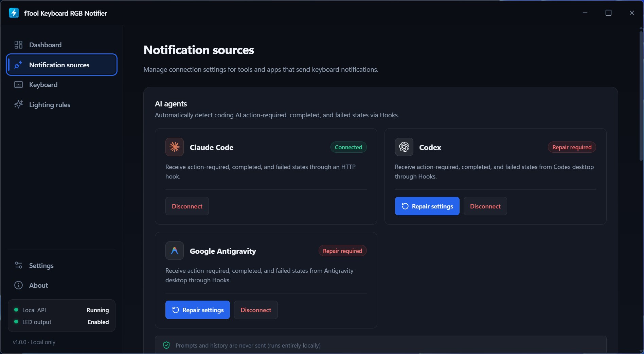Click the Notification sources plug icon
Screen dimensions: 644x354
(x=18, y=65)
